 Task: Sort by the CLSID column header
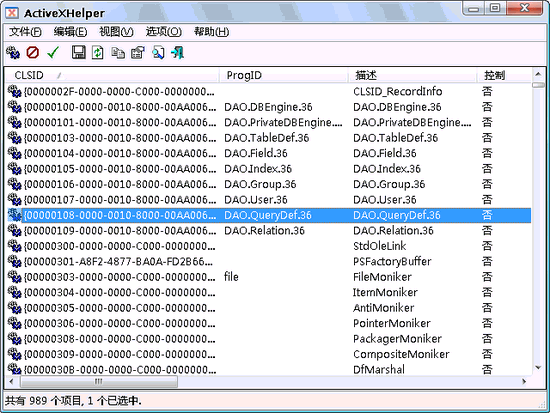pyautogui.click(x=112, y=75)
